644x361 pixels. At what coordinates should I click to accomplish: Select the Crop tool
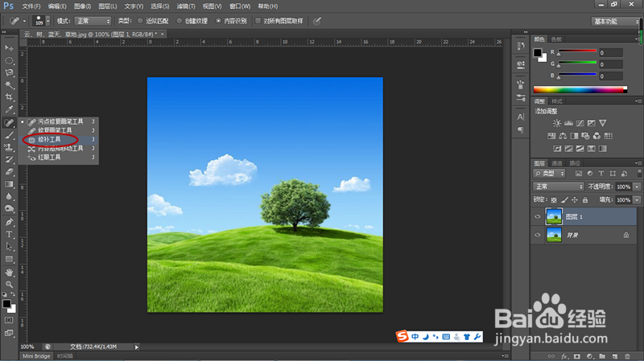[9, 97]
